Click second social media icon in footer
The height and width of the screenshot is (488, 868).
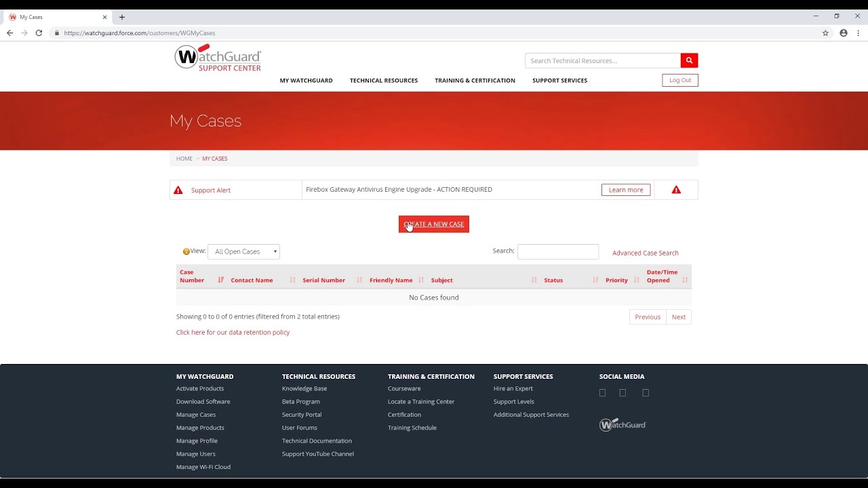(623, 392)
